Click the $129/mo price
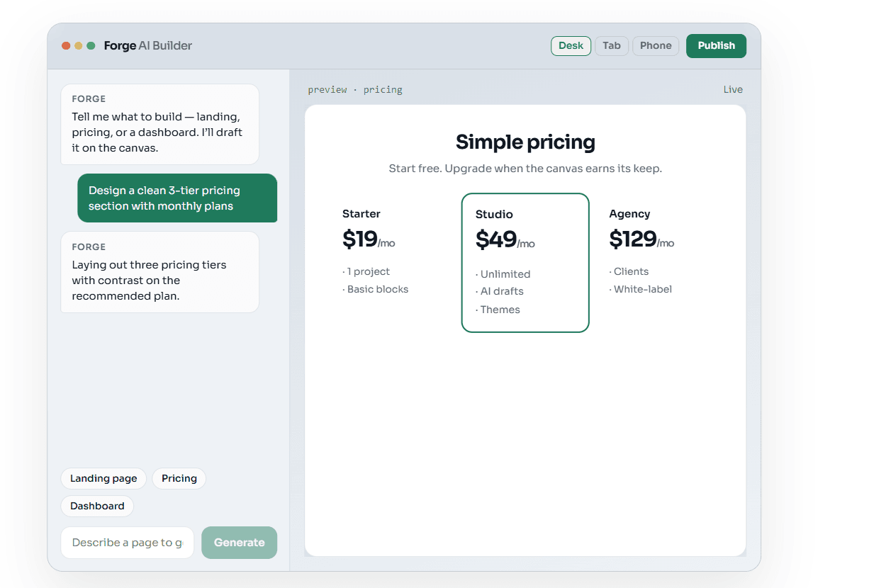Viewport: 869px width, 588px height. [x=641, y=239]
